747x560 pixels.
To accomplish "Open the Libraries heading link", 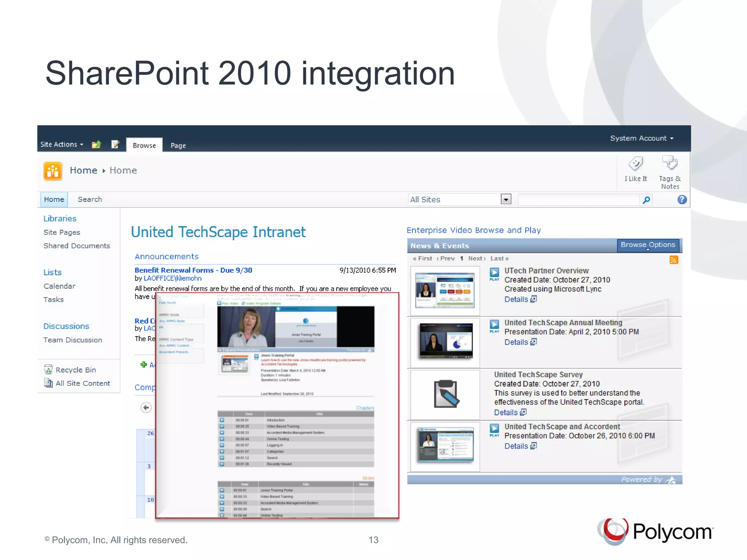I will coord(60,218).
